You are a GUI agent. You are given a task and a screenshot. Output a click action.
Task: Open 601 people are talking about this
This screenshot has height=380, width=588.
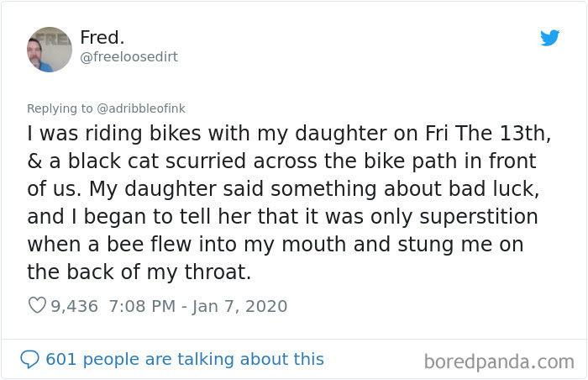(x=185, y=359)
